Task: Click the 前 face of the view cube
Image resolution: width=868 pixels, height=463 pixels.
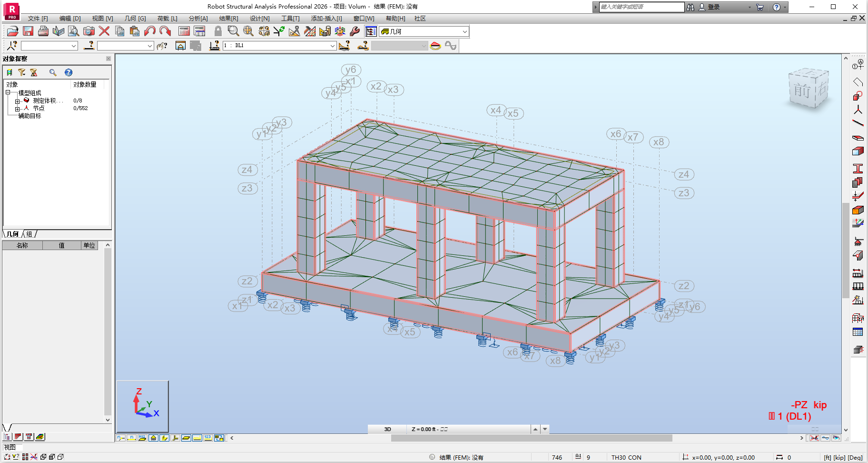Action: pos(802,90)
